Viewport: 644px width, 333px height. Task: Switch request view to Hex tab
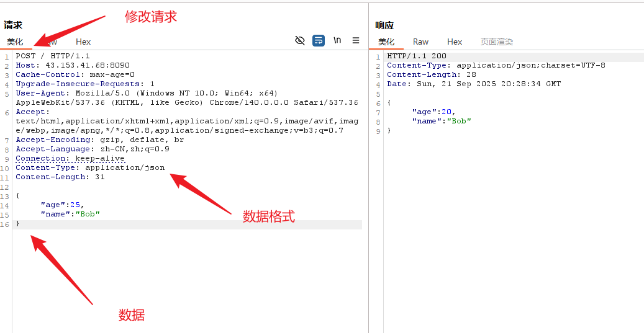[x=83, y=42]
